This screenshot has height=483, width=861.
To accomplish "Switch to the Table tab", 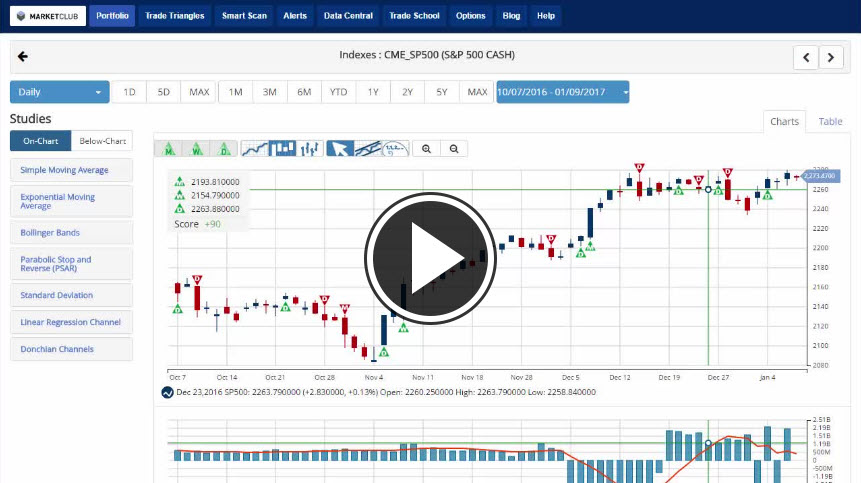I will click(830, 121).
